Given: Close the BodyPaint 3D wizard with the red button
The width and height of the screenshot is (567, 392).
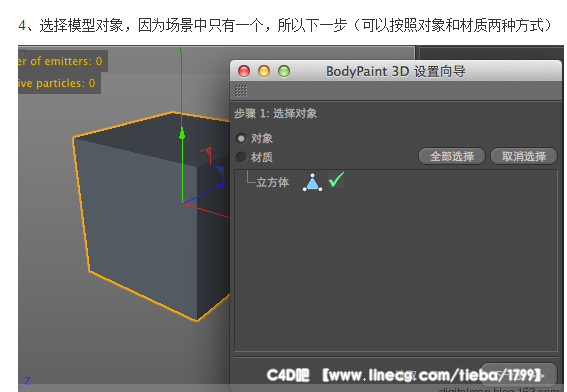Looking at the screenshot, I should click(244, 71).
